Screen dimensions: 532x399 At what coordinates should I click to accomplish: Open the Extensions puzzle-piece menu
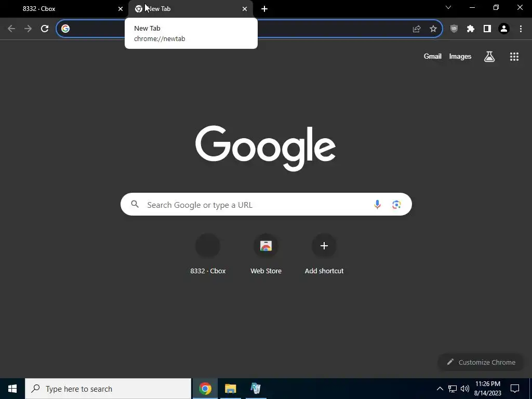click(471, 29)
